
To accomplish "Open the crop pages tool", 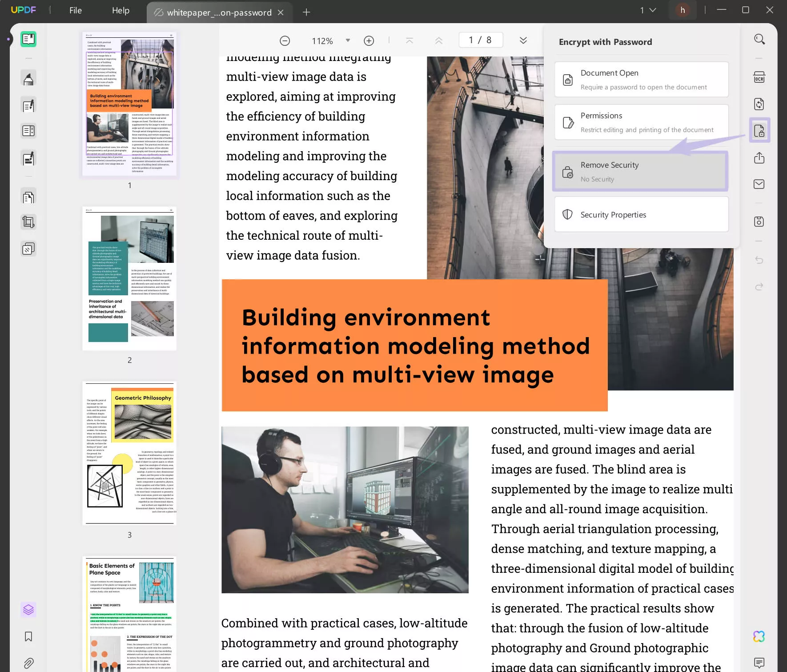I will coord(28,222).
